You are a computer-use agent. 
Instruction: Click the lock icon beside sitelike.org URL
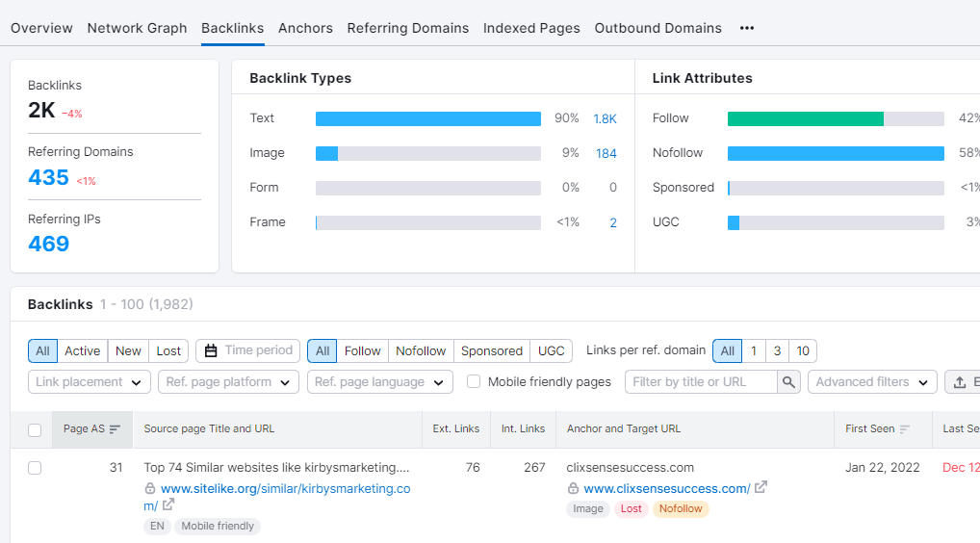150,489
